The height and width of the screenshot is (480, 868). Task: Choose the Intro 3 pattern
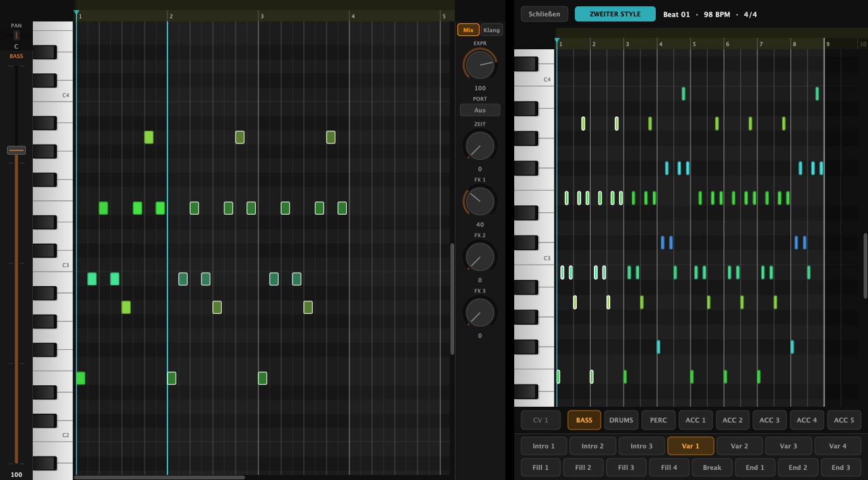pos(642,446)
